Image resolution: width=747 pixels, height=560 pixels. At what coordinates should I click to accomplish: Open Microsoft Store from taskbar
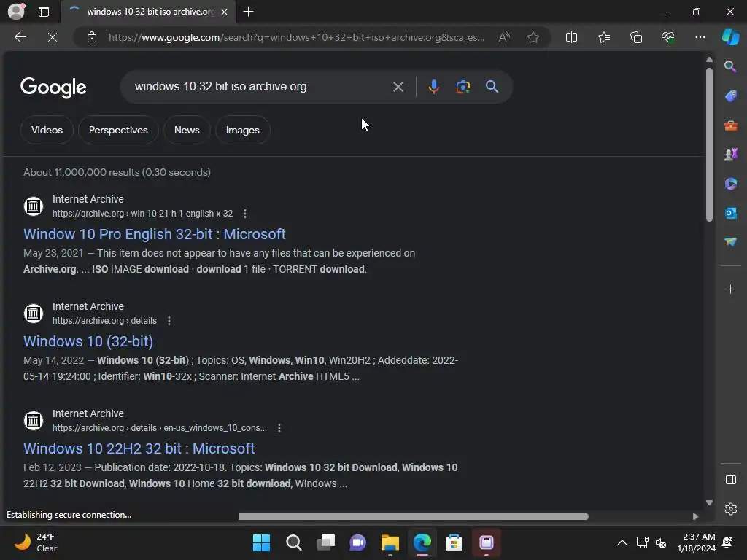[454, 542]
